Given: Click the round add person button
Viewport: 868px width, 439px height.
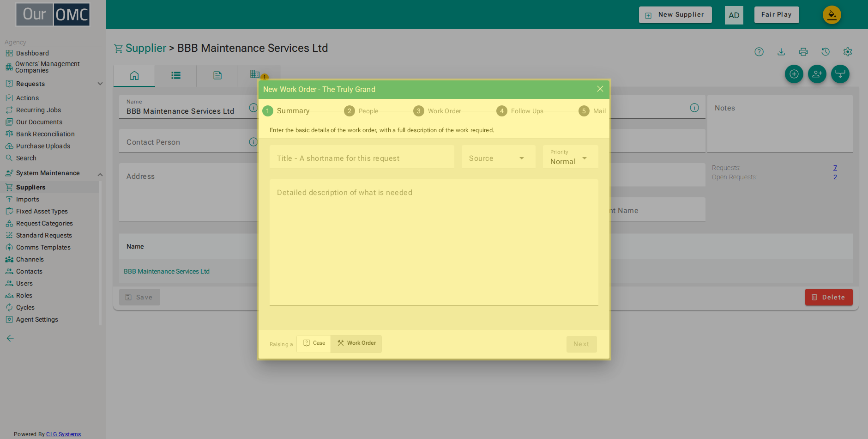Looking at the screenshot, I should coord(817,74).
